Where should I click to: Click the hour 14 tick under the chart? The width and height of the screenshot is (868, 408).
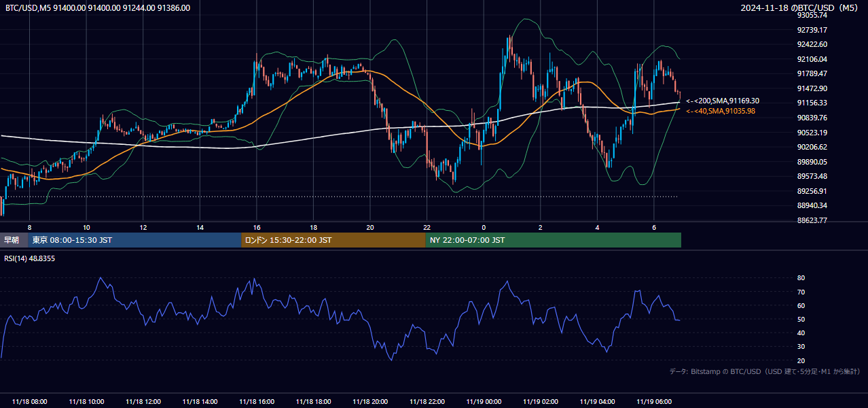(x=200, y=227)
